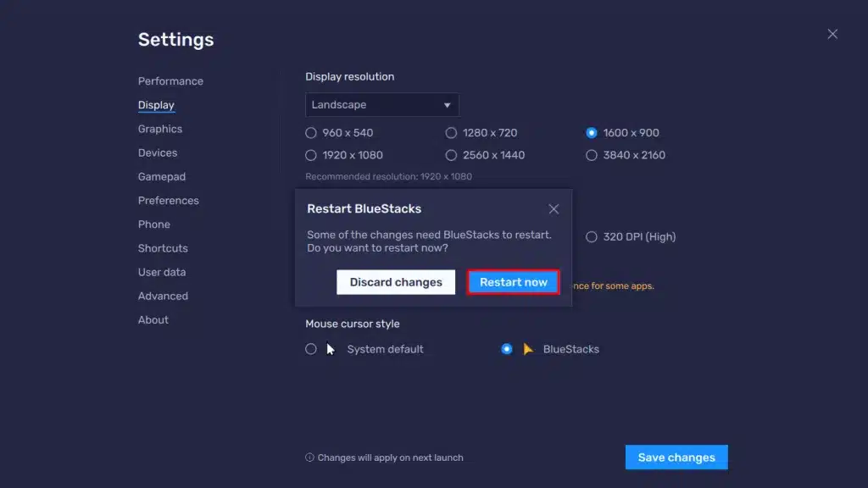Go to Advanced settings
Image resolution: width=868 pixels, height=488 pixels.
point(163,296)
